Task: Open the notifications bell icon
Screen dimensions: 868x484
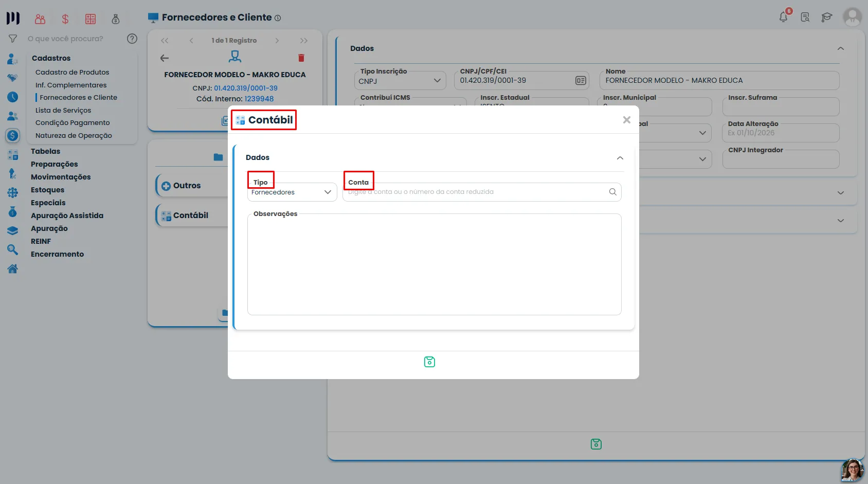Action: [x=784, y=17]
